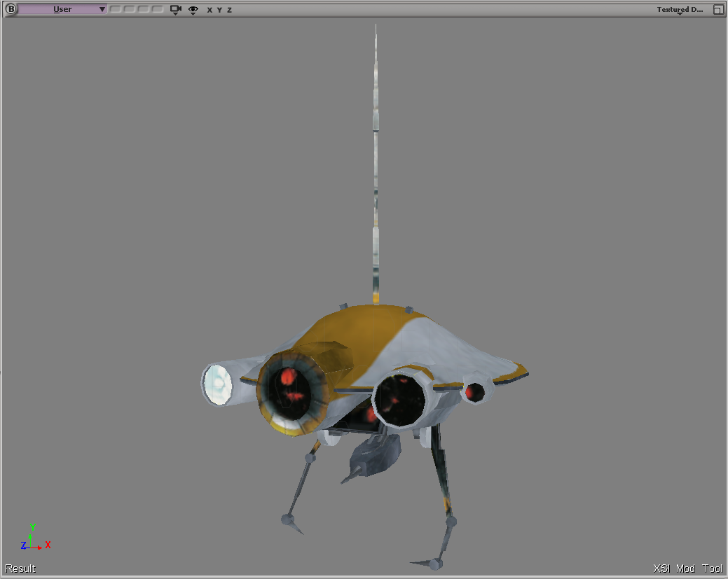Image resolution: width=728 pixels, height=579 pixels.
Task: Select the first view memo slot
Action: pos(115,9)
